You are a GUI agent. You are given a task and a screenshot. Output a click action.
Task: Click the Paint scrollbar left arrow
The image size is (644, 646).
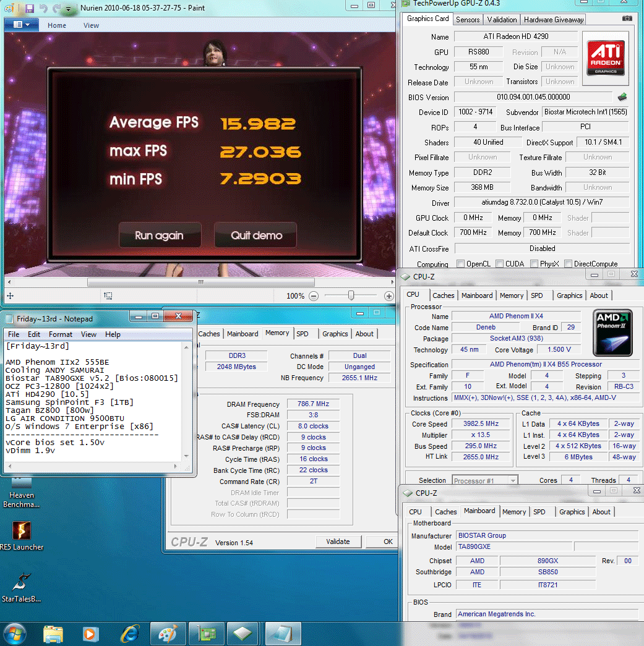click(9, 283)
